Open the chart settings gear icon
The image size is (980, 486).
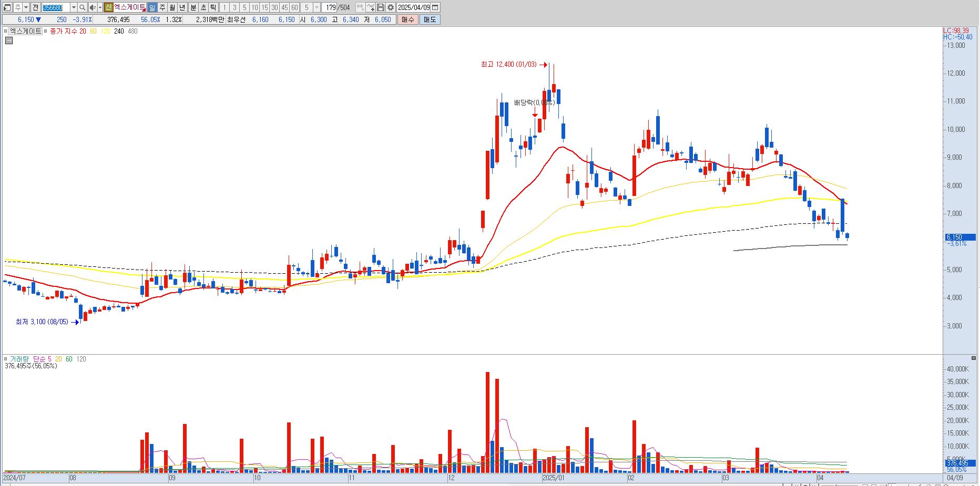(x=391, y=7)
